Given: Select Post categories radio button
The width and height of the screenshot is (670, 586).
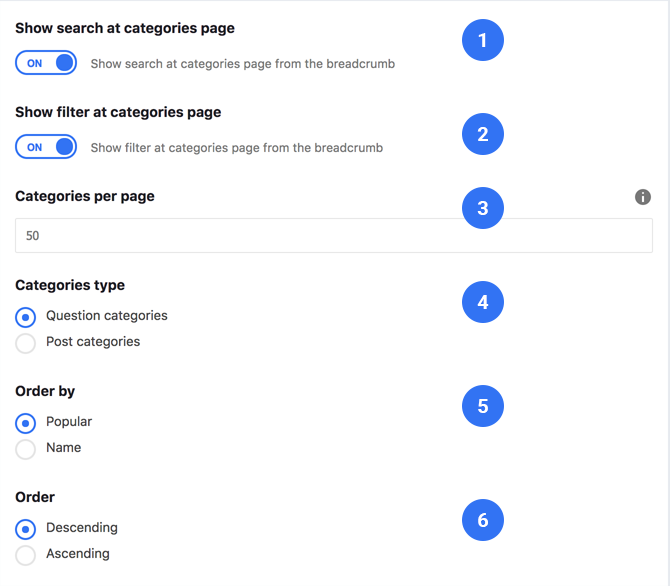Looking at the screenshot, I should point(26,343).
